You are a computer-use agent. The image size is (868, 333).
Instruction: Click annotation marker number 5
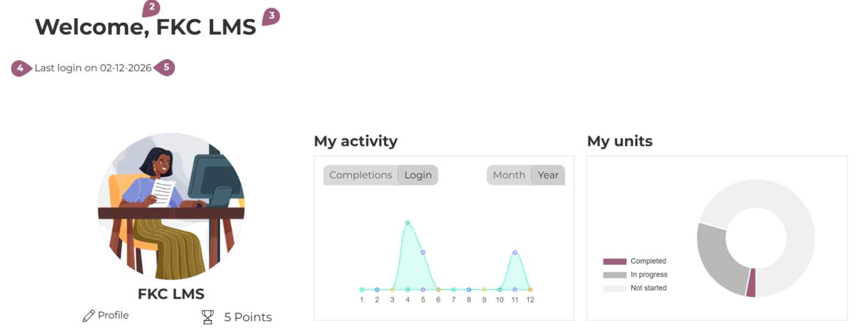(x=165, y=68)
